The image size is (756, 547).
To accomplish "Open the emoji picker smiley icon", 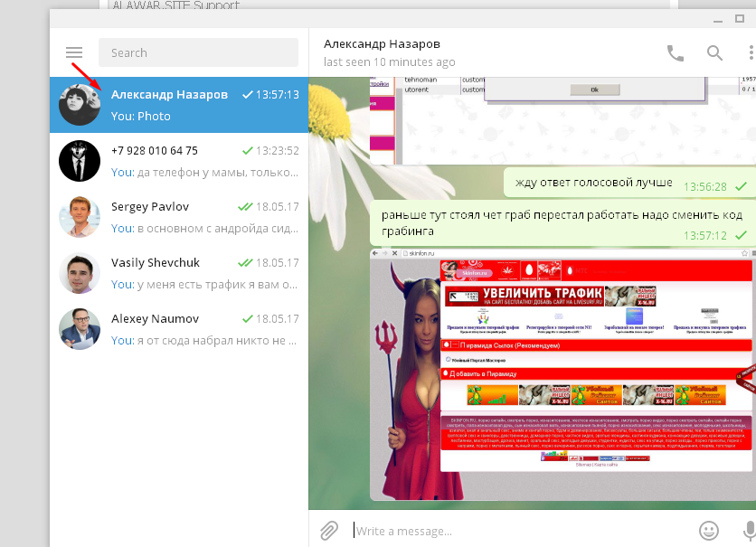I will tap(709, 530).
